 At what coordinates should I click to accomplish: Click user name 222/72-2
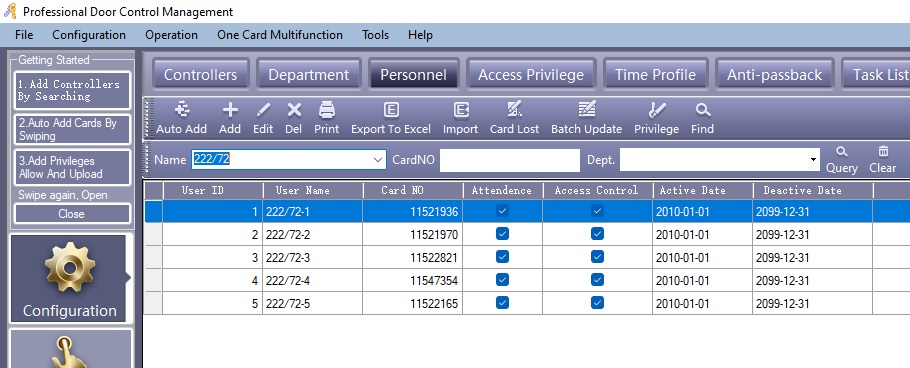pyautogui.click(x=288, y=235)
